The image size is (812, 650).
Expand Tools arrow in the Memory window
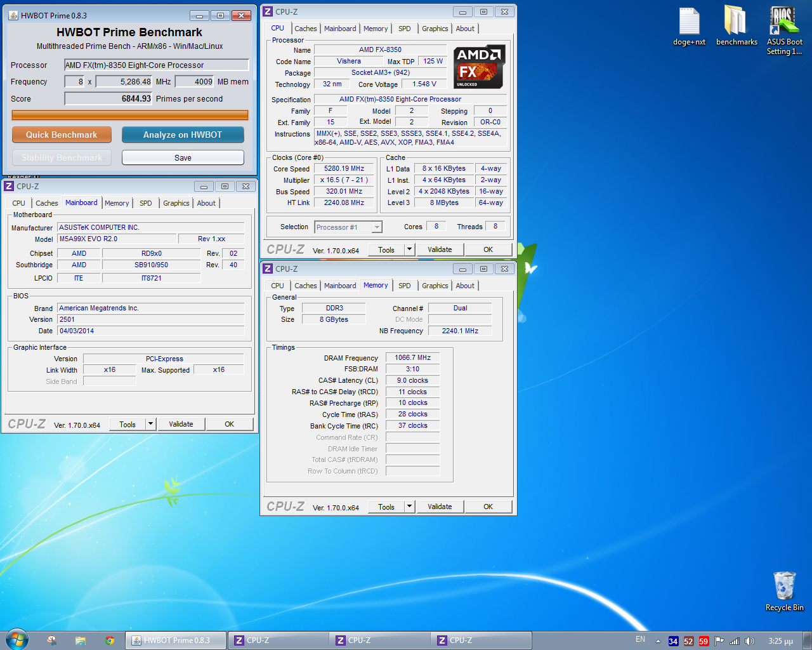pos(409,507)
